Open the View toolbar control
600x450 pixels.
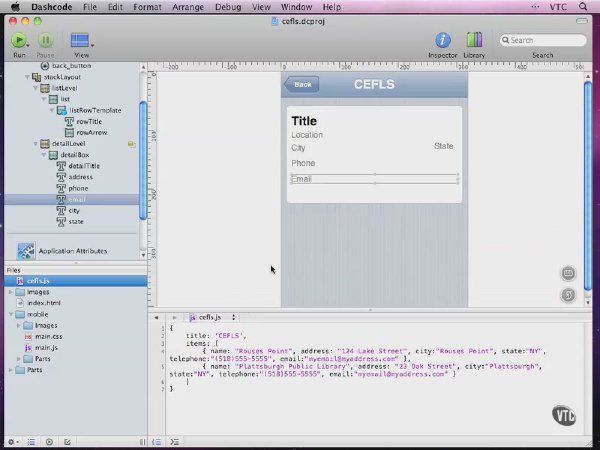pyautogui.click(x=82, y=41)
